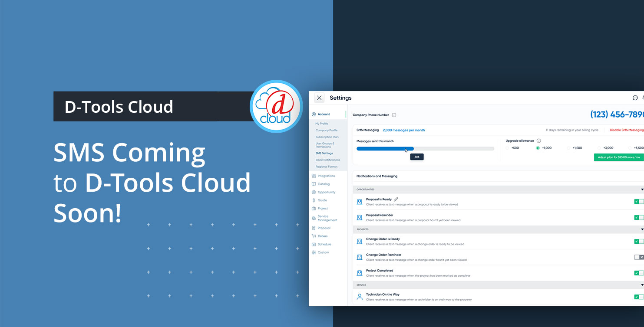Click the Account user icon
Viewport: 644px width, 327px height.
click(x=314, y=114)
